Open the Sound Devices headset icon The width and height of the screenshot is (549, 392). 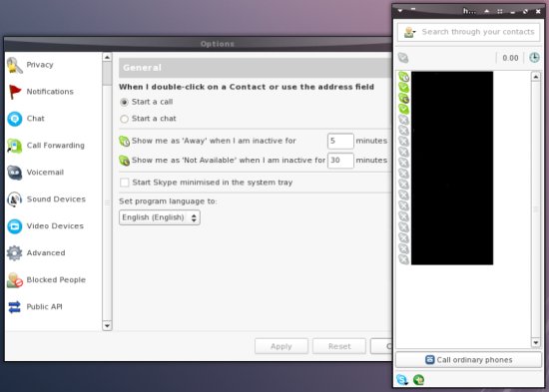pos(15,199)
